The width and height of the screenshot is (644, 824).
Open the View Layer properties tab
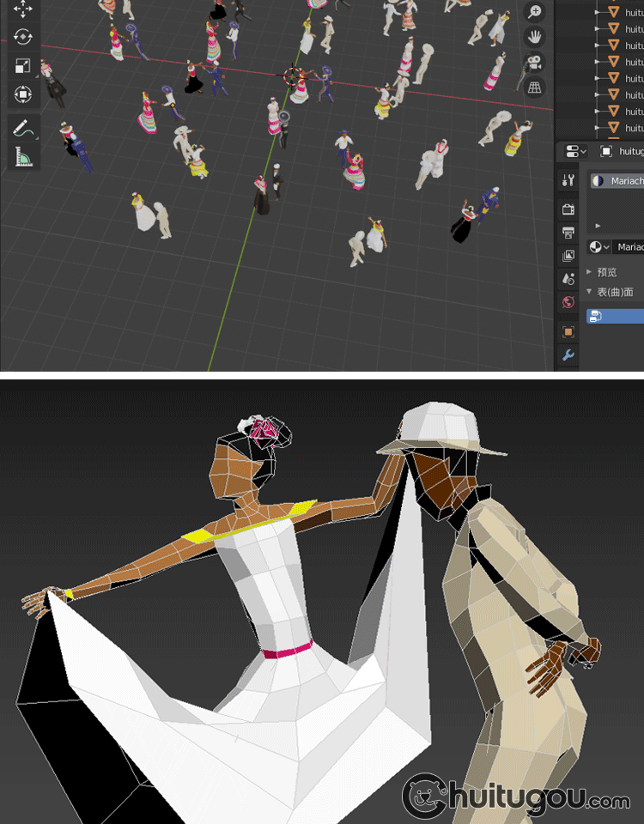[568, 256]
